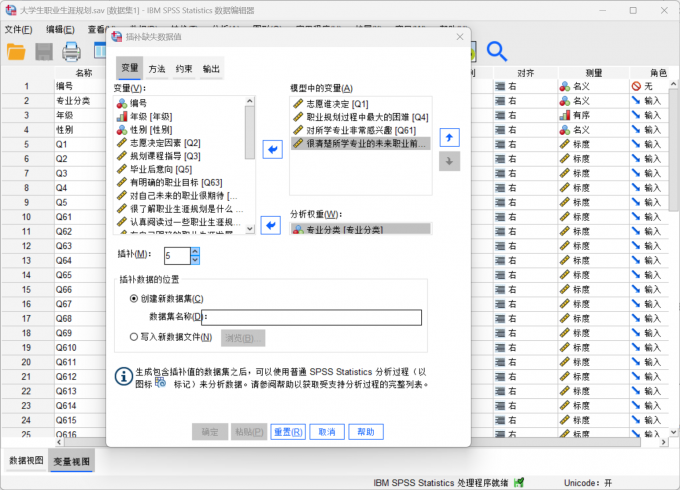680x490 pixels.
Task: Move variable into analysis weight with lower arrow
Action: [x=271, y=225]
